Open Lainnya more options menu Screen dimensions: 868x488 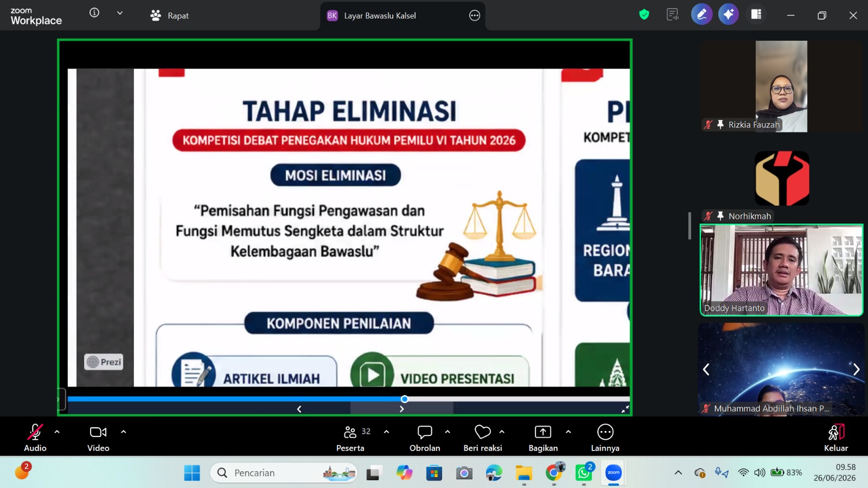pyautogui.click(x=605, y=438)
